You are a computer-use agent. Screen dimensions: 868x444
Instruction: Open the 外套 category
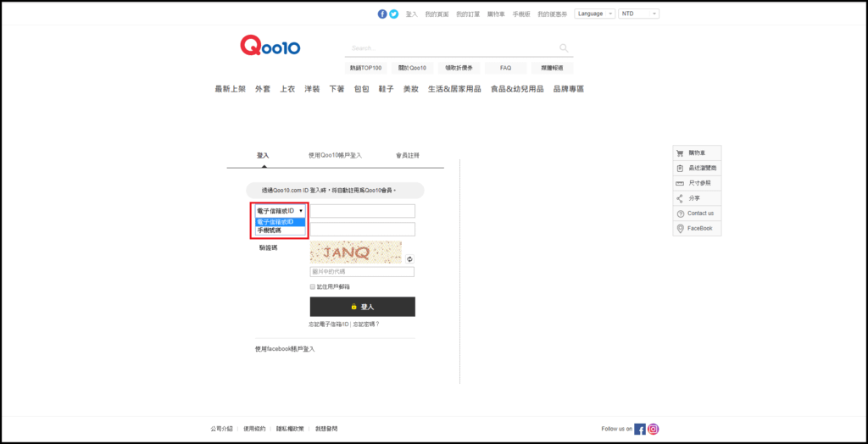pyautogui.click(x=263, y=89)
